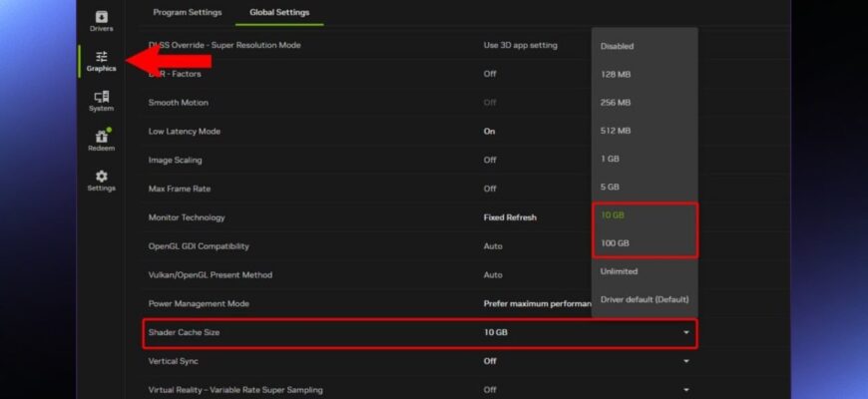Open the Drivers sidebar section
This screenshot has width=868, height=399.
pyautogui.click(x=102, y=21)
